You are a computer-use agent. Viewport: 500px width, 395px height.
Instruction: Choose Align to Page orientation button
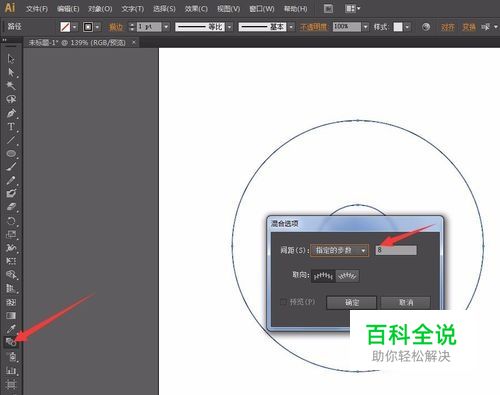coord(323,276)
